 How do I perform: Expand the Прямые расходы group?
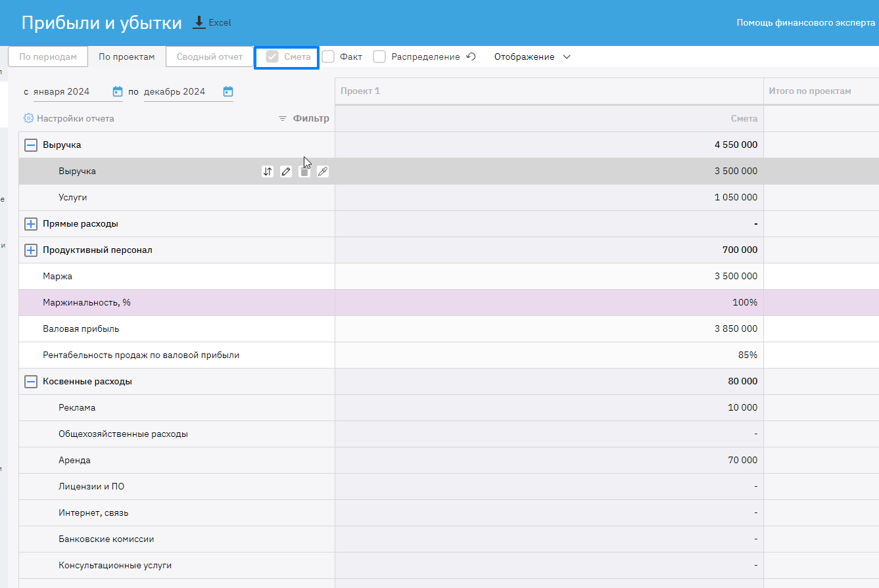point(31,224)
